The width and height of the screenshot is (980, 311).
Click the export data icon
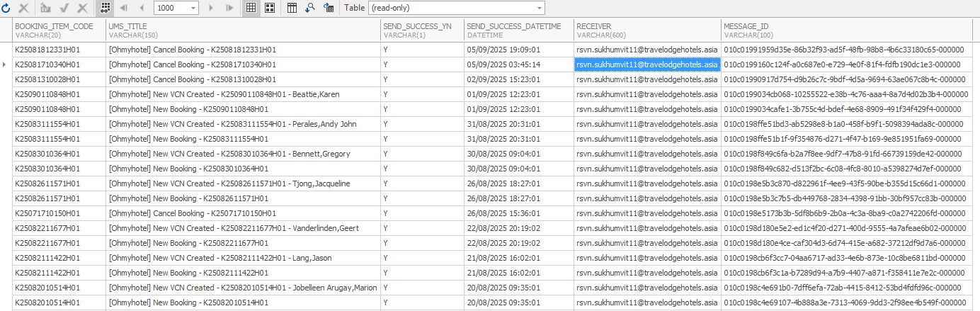tap(329, 8)
